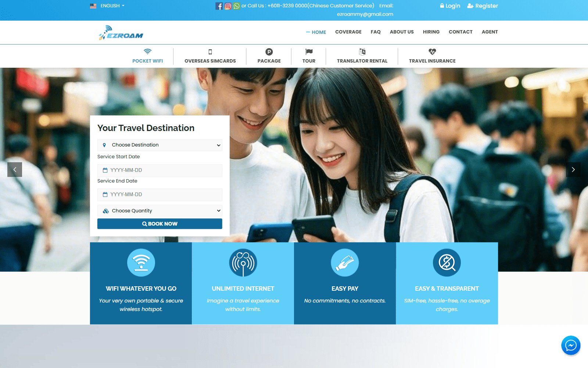This screenshot has height=368, width=588.
Task: Select the Overseas Simcards tab
Action: click(210, 56)
